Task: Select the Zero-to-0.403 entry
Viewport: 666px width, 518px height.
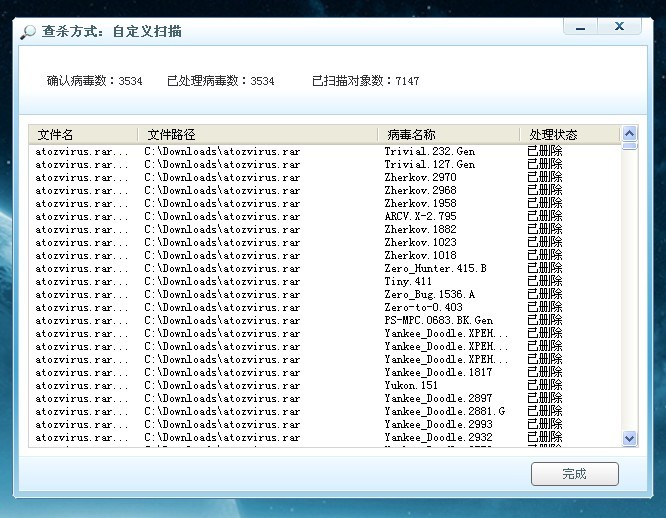Action: click(325, 307)
